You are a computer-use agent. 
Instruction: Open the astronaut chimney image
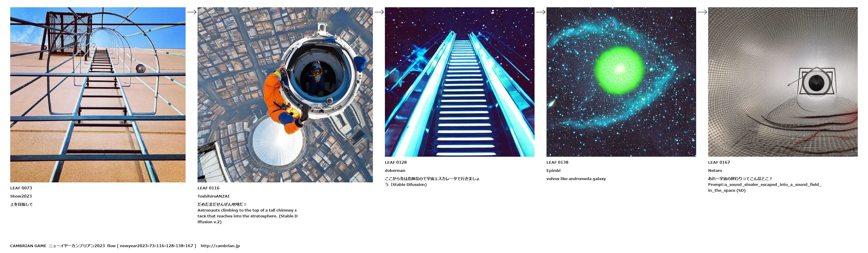(x=285, y=95)
